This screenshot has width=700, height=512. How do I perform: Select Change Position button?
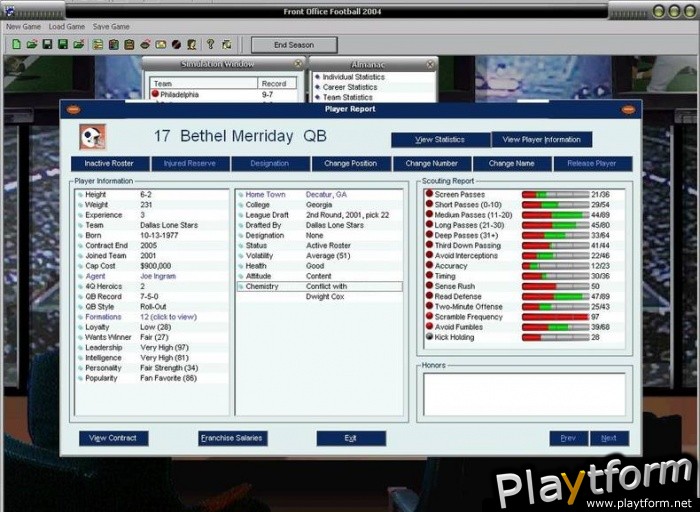350,163
